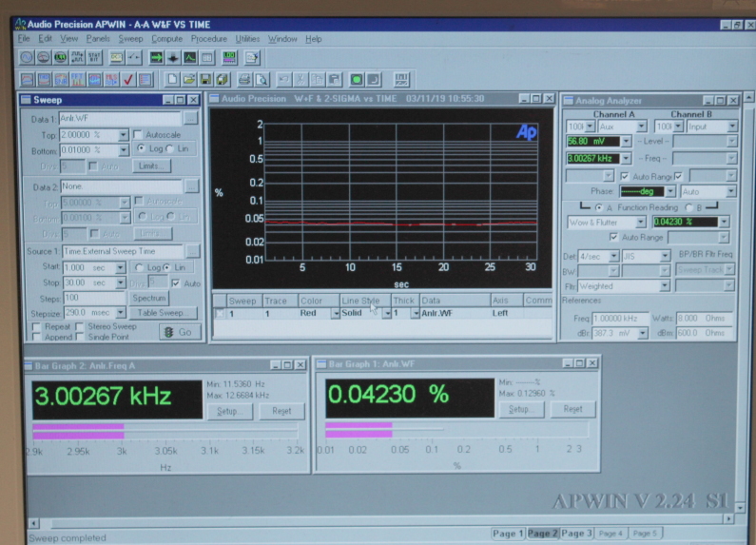Open the Channel A Aux input dropdown
This screenshot has height=545, width=756.
click(641, 127)
